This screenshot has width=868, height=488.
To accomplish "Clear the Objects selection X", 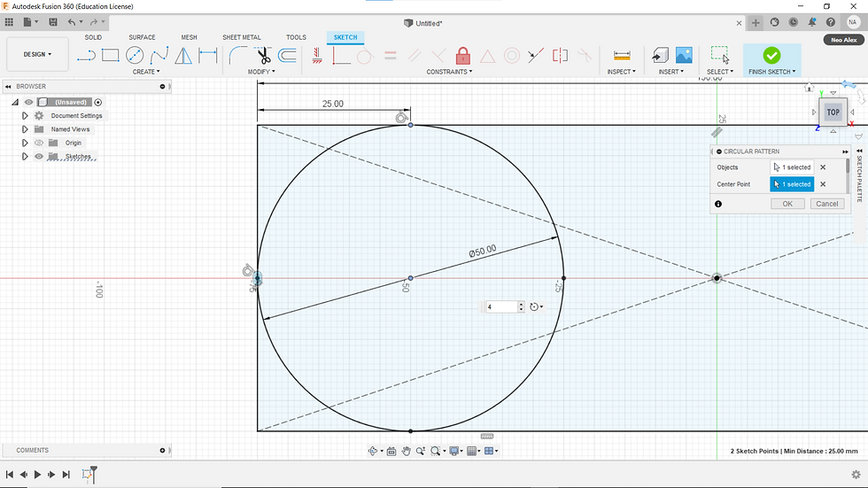I will tap(823, 167).
